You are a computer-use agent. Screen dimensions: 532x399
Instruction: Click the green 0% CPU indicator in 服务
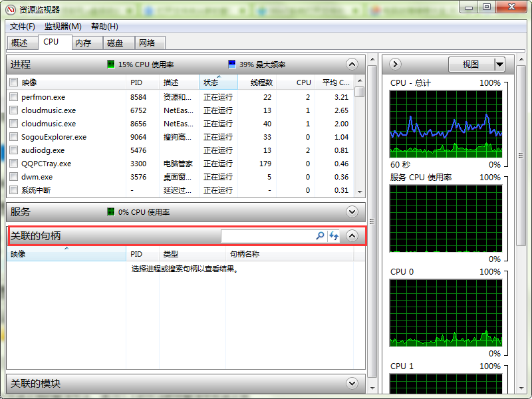111,212
